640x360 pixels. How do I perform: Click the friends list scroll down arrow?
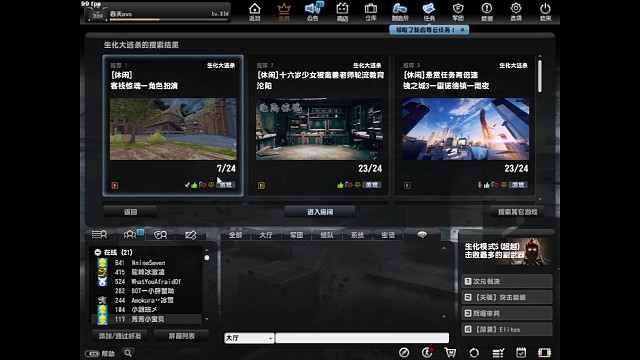(207, 319)
